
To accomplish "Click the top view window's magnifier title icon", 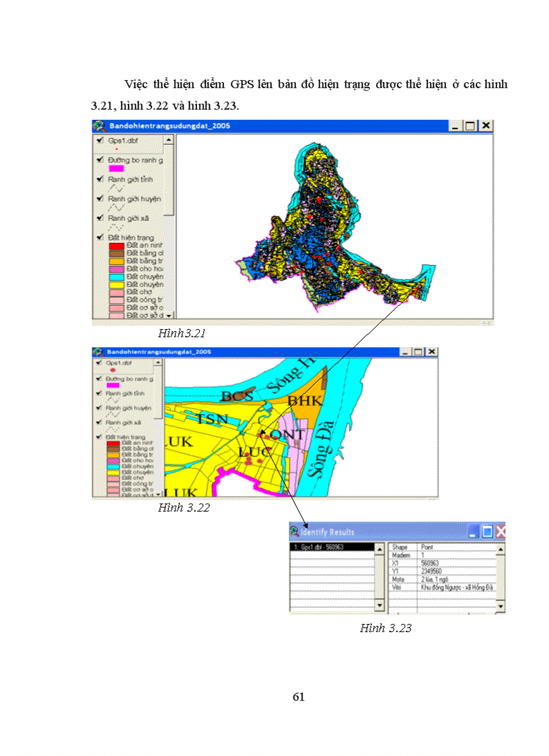I will 99,125.
